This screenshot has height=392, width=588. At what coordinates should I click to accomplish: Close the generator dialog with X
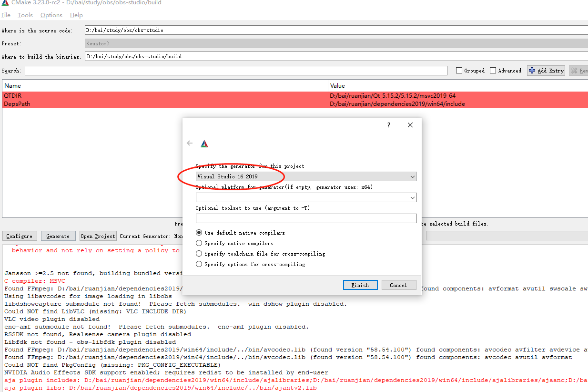[410, 125]
